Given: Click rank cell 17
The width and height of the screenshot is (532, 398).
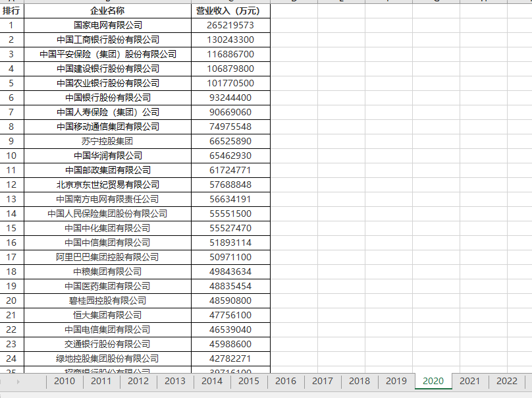Looking at the screenshot, I should pos(12,257).
